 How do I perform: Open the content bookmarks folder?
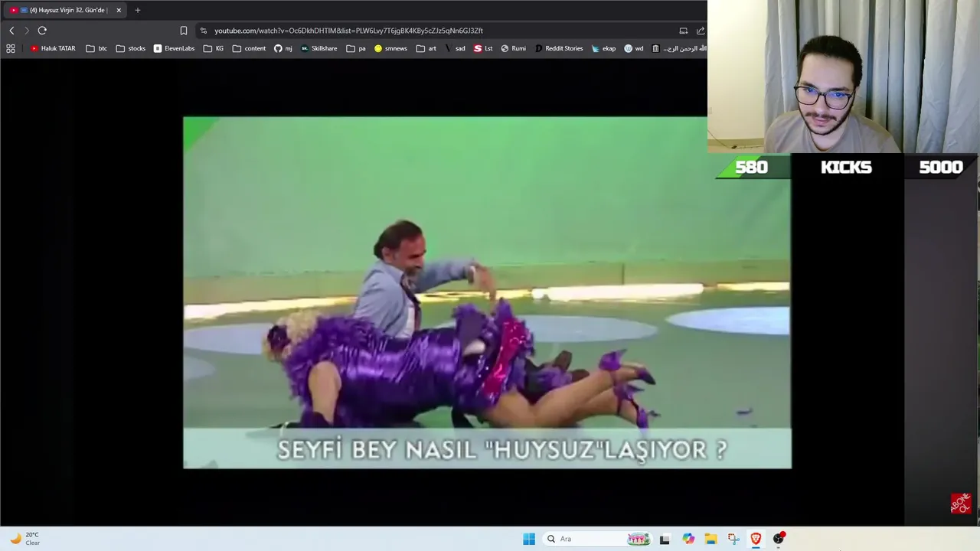click(249, 48)
